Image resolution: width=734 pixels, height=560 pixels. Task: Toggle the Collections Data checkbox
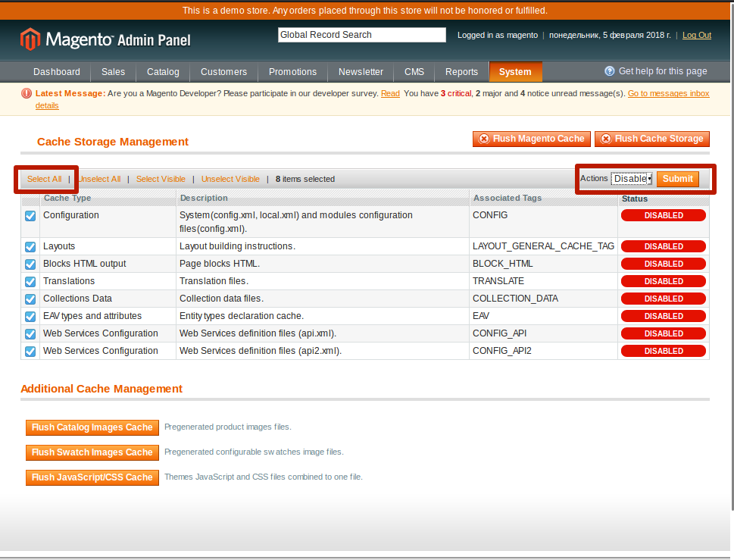[30, 299]
